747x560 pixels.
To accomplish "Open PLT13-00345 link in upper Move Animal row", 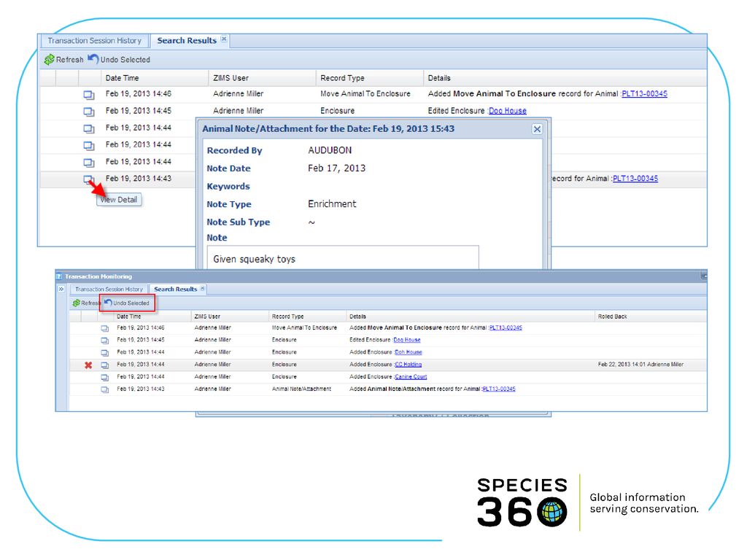I will point(645,94).
